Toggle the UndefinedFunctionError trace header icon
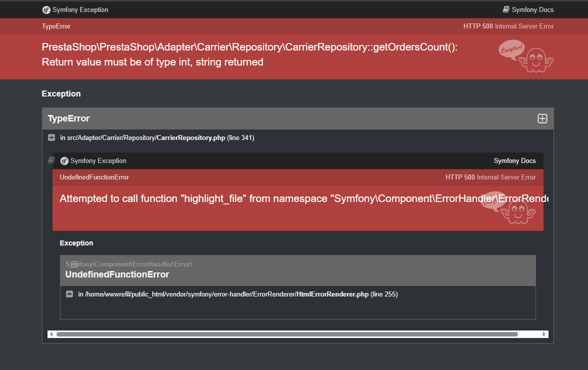 [74, 264]
